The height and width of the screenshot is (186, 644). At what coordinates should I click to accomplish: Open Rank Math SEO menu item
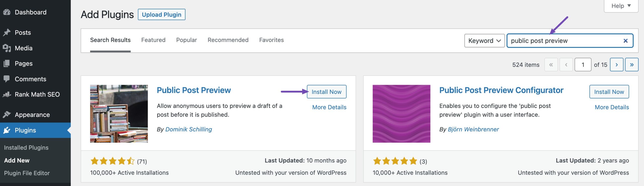click(x=35, y=94)
